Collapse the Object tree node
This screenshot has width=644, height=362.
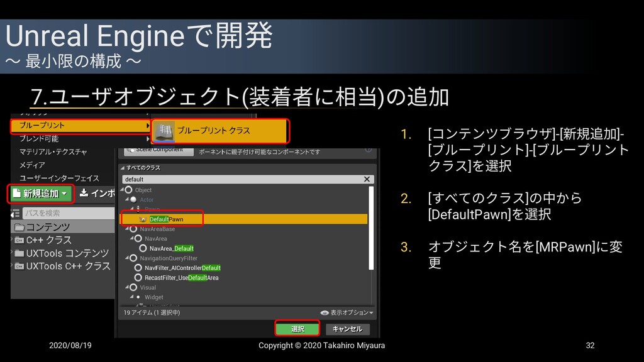(x=122, y=190)
